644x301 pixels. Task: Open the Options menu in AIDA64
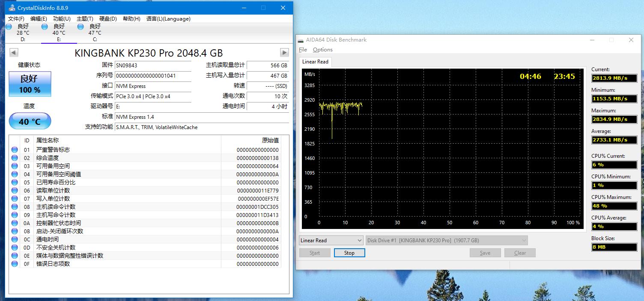click(322, 49)
